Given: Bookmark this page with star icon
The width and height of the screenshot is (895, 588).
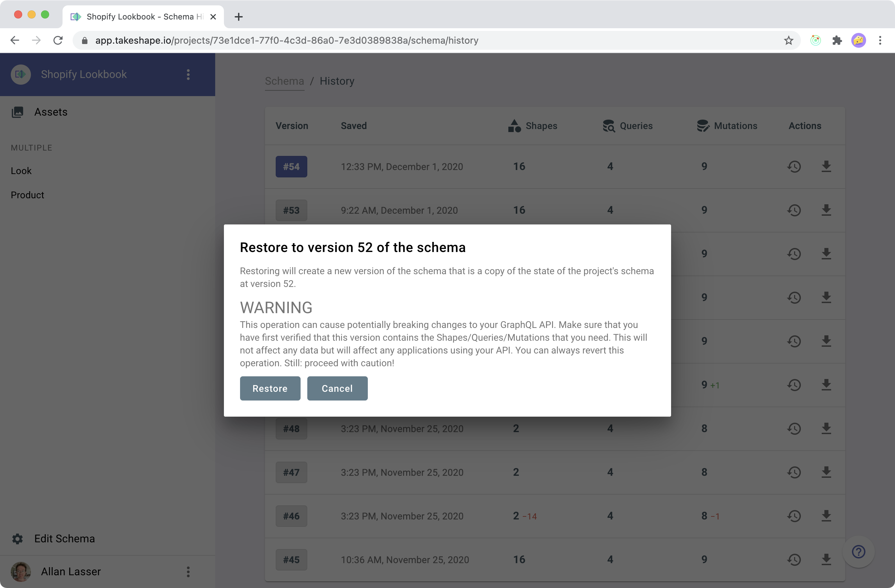Looking at the screenshot, I should coord(788,40).
